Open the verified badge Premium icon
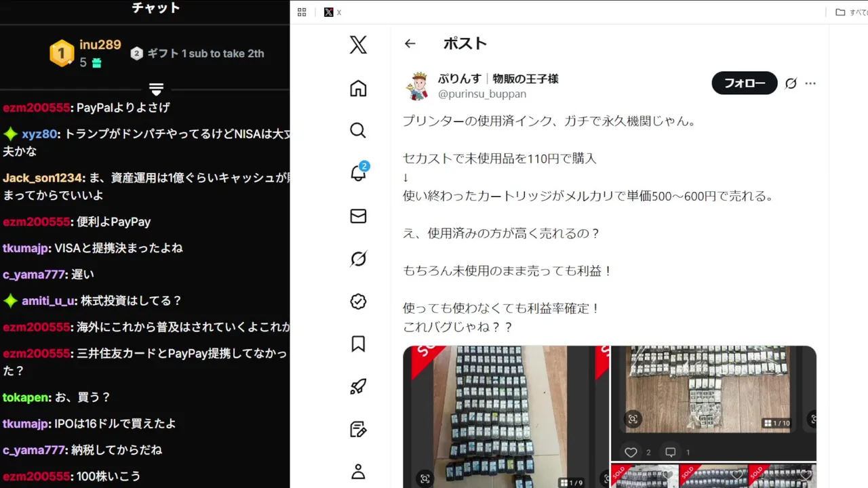The image size is (868, 488). click(358, 301)
